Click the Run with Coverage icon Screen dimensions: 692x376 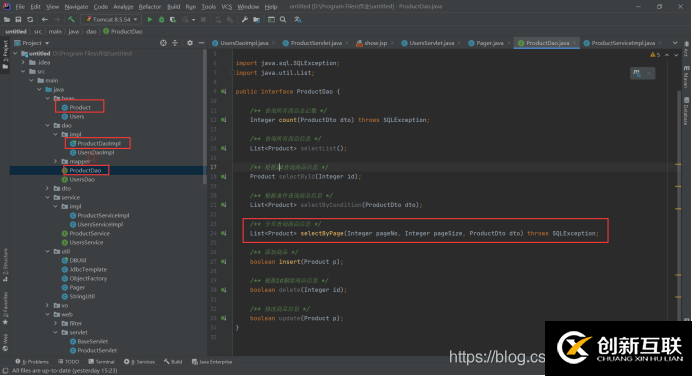173,19
